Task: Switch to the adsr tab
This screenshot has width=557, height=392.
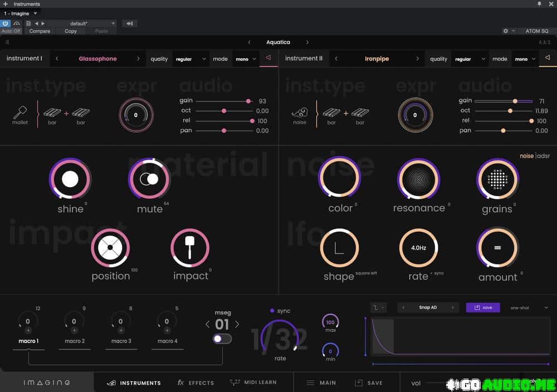Action: coord(543,156)
